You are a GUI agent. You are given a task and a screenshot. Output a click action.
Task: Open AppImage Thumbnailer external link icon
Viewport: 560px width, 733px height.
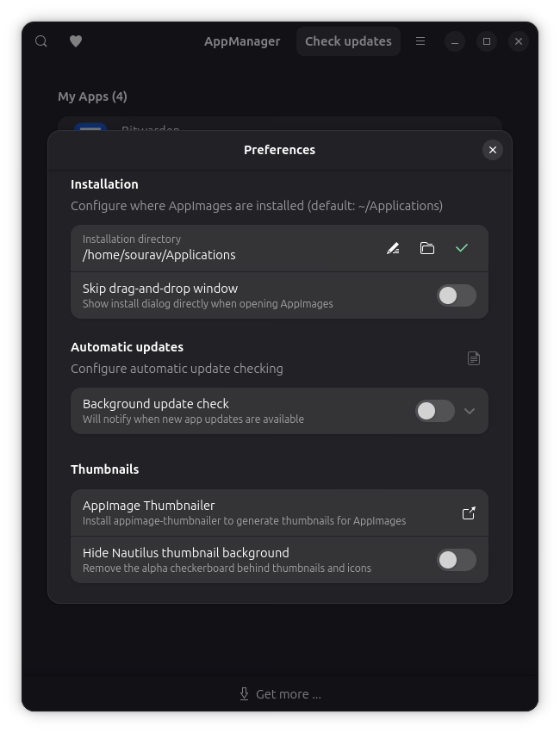point(469,513)
